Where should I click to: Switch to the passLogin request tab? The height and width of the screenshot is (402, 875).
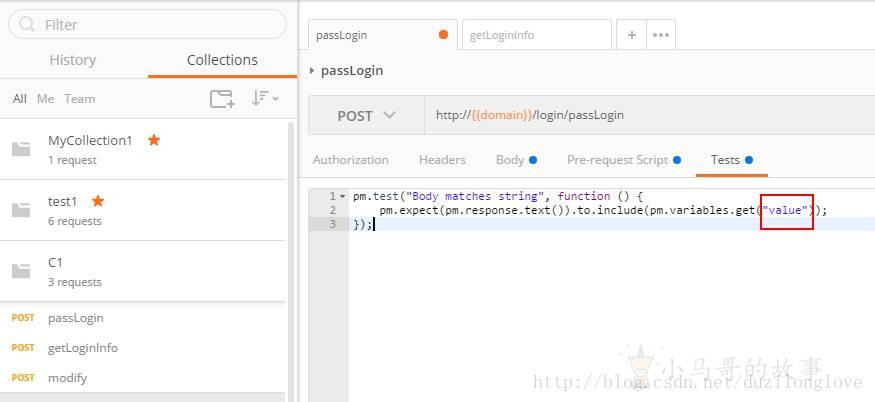coord(383,35)
